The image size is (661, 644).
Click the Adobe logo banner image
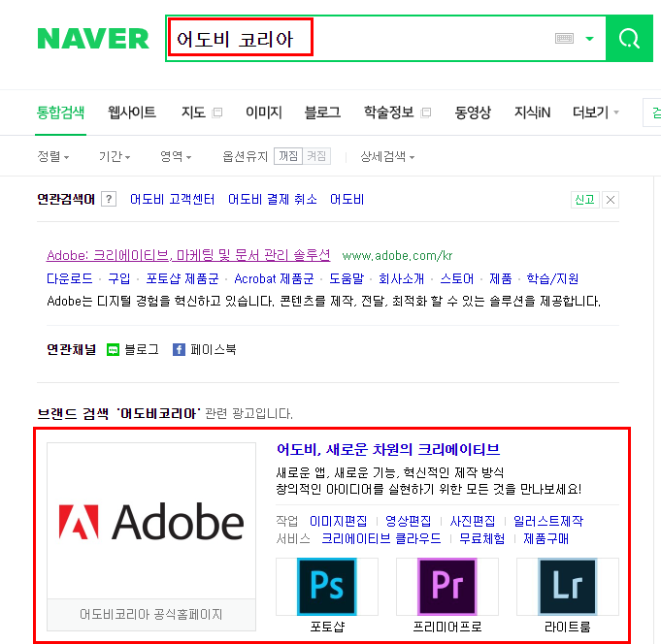tap(151, 521)
